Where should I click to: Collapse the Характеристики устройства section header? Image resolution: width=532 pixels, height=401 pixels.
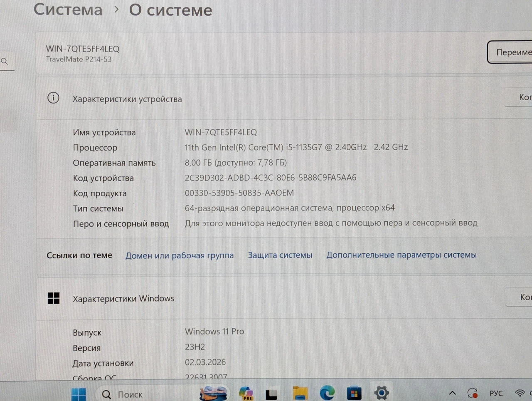click(x=284, y=98)
